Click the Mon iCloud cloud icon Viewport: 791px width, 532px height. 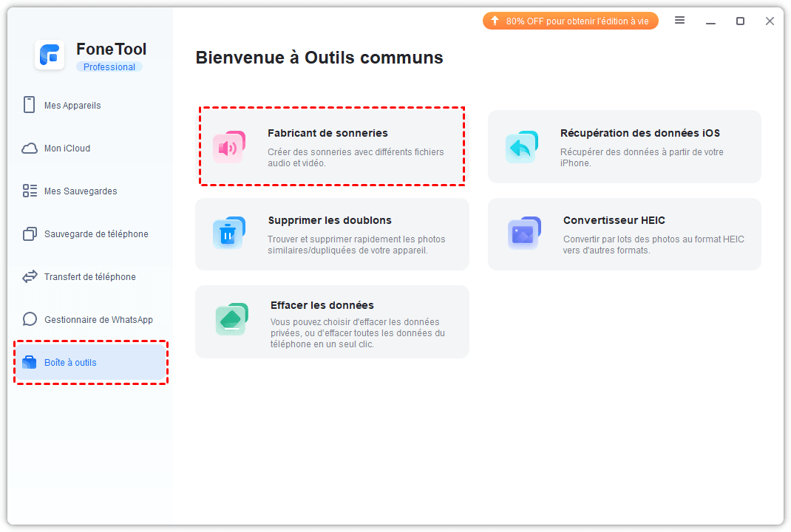coord(30,149)
